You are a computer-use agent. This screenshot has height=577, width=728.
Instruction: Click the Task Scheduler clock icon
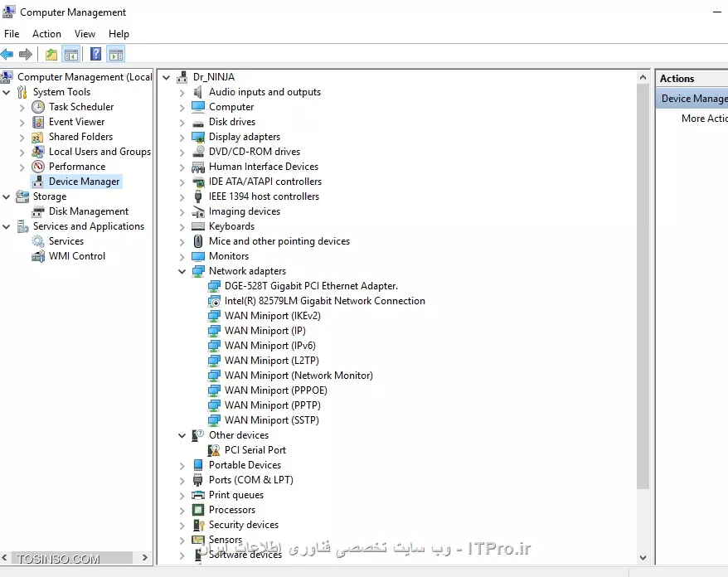coord(38,107)
